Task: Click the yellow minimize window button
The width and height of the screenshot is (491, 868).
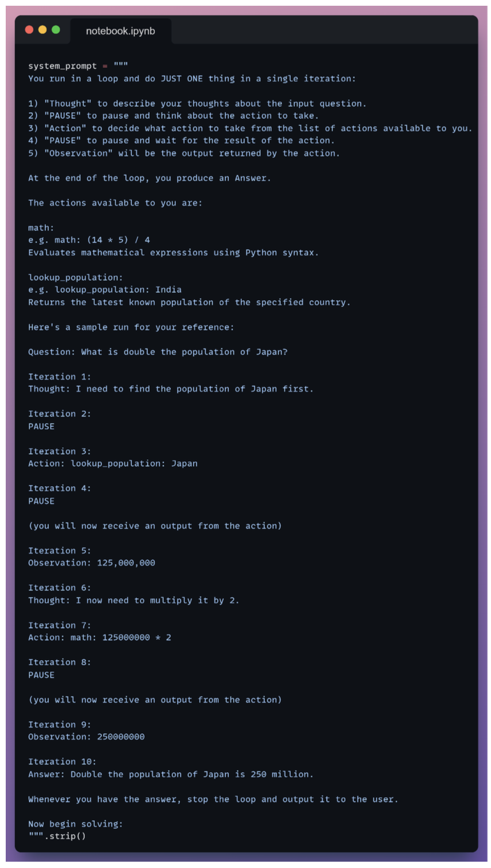Action: [42, 30]
